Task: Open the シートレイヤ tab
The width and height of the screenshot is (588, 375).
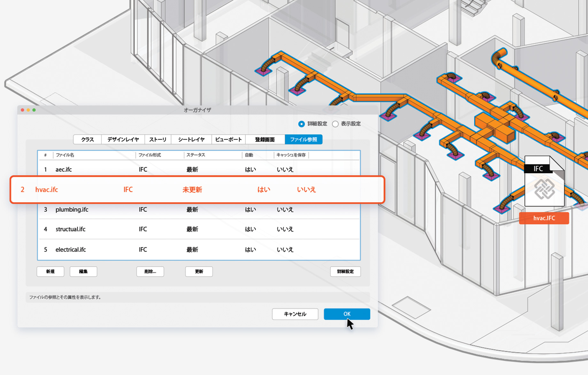Action: coord(191,139)
